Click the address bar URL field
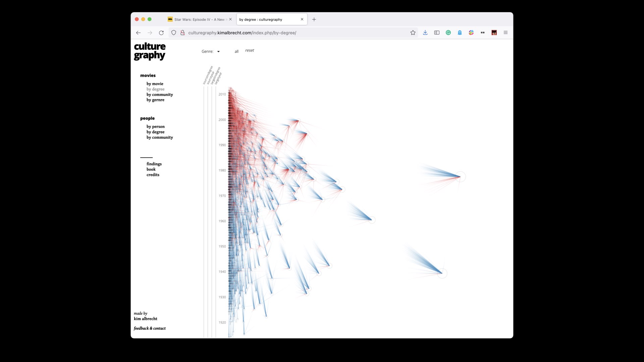Image resolution: width=644 pixels, height=362 pixels. (295, 33)
